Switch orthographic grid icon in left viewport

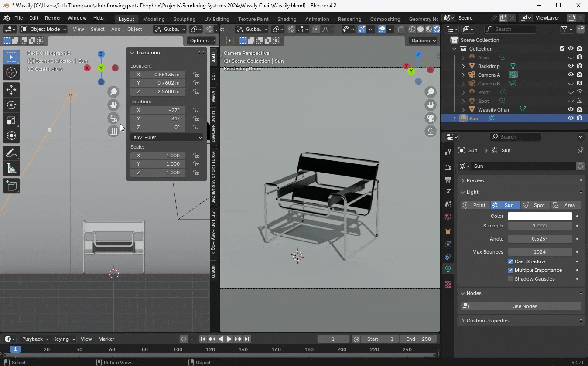(x=113, y=131)
